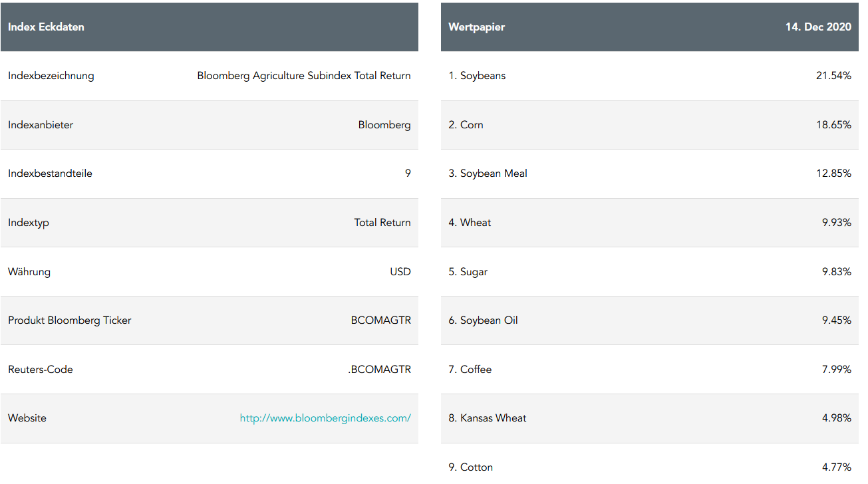Select the Kansas Wheat entry
The height and width of the screenshot is (484, 868).
tap(487, 418)
